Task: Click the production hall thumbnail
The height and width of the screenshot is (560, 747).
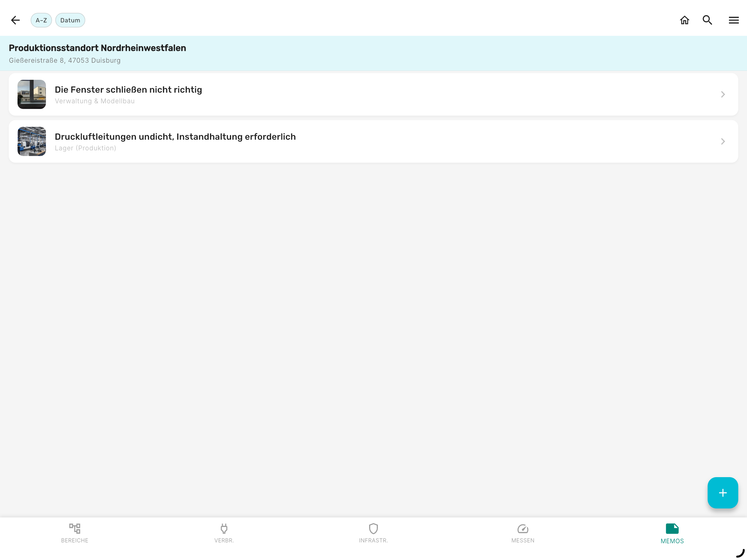Action: tap(32, 141)
